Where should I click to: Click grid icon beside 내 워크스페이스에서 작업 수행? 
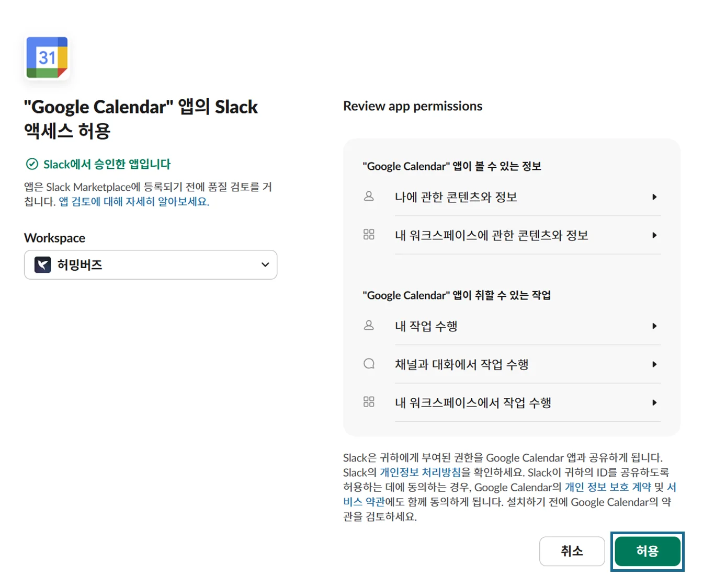pos(369,402)
